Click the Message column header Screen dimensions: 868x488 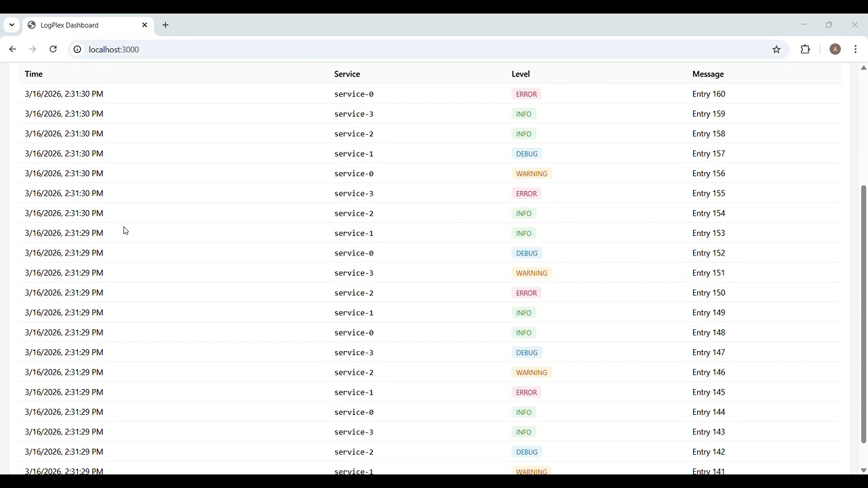(708, 74)
